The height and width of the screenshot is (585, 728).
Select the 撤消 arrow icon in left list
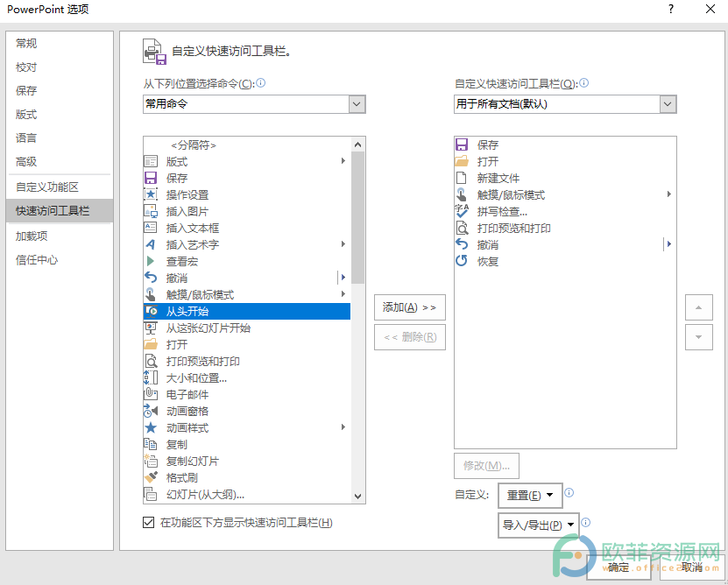151,278
